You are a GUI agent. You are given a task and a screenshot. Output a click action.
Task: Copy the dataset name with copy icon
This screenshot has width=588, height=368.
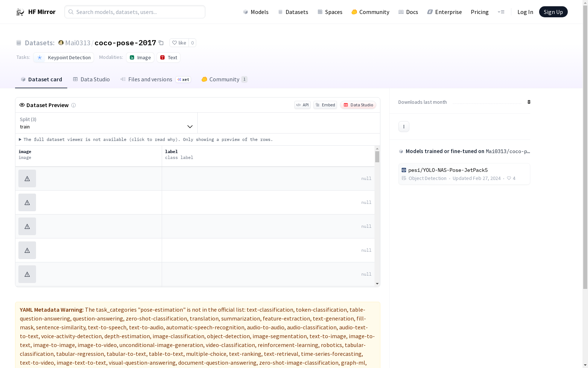pyautogui.click(x=161, y=43)
